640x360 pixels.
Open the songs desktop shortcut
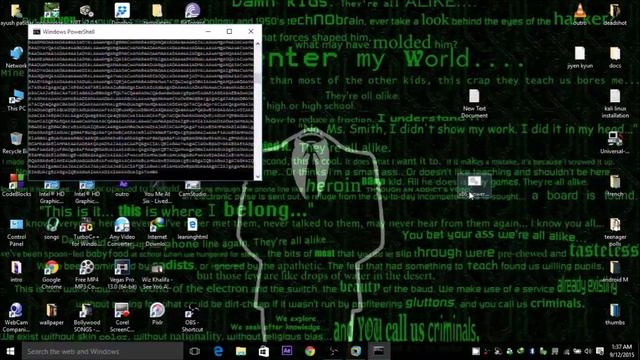(x=51, y=229)
